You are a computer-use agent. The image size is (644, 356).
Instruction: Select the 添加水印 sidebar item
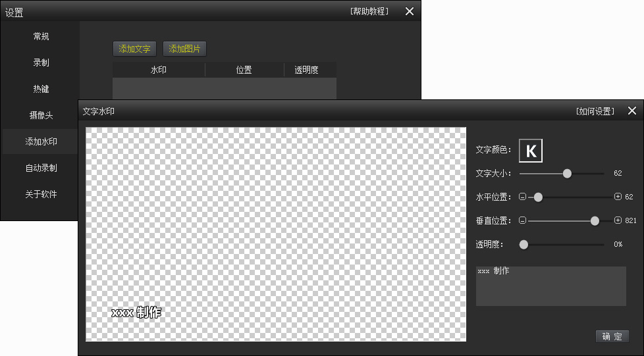pos(41,141)
